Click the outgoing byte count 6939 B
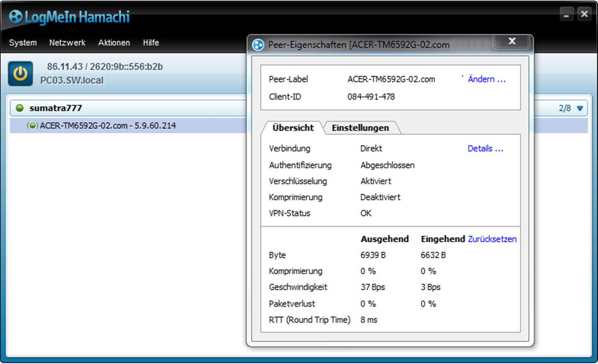Screen dimensions: 598x364 point(373,255)
